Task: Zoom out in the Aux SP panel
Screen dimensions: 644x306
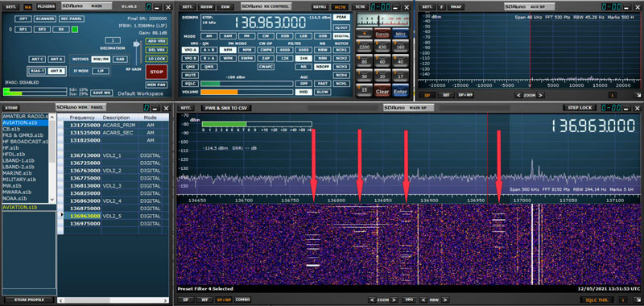Action: tap(518, 95)
